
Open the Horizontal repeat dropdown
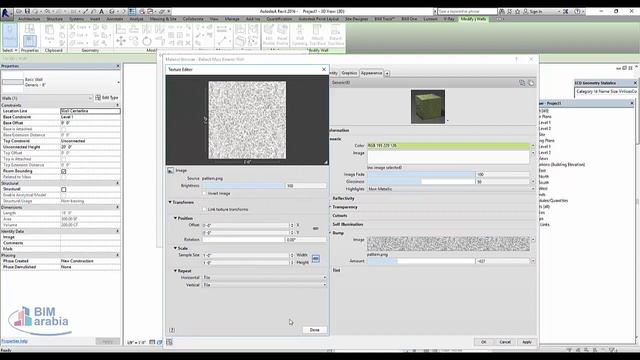(264, 278)
